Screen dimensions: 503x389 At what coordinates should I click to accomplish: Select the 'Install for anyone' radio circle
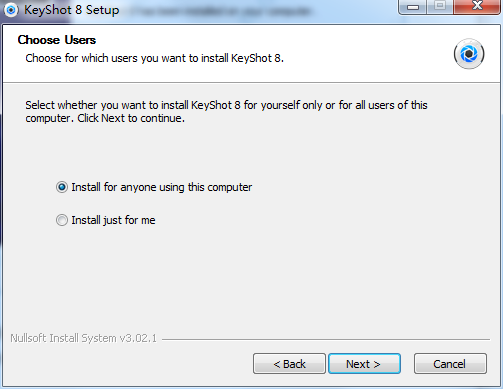point(62,187)
